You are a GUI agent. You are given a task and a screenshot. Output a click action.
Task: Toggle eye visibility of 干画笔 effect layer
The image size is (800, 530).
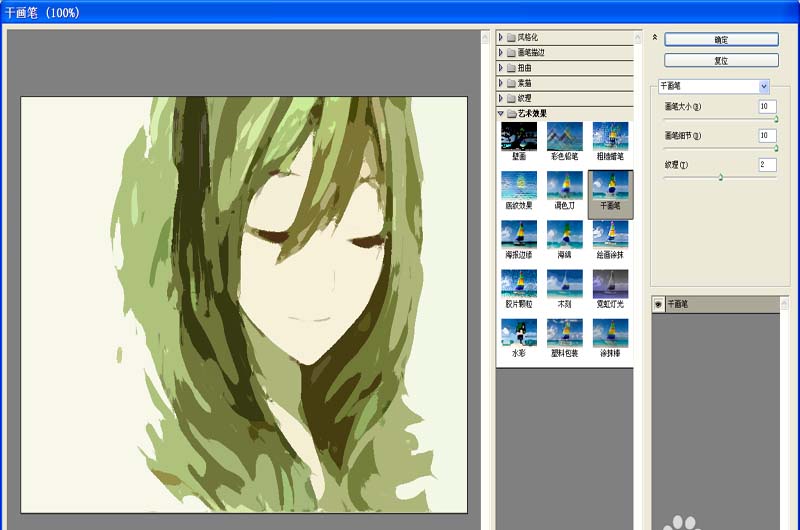[x=659, y=303]
